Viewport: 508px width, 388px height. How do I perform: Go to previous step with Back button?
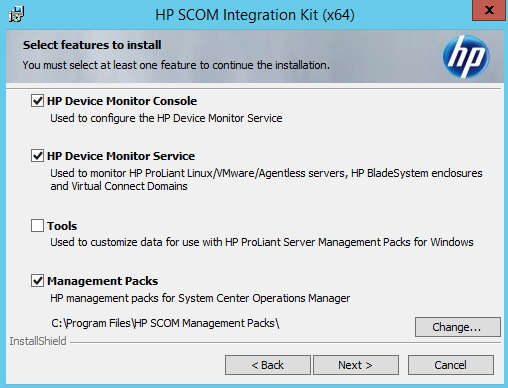click(268, 365)
